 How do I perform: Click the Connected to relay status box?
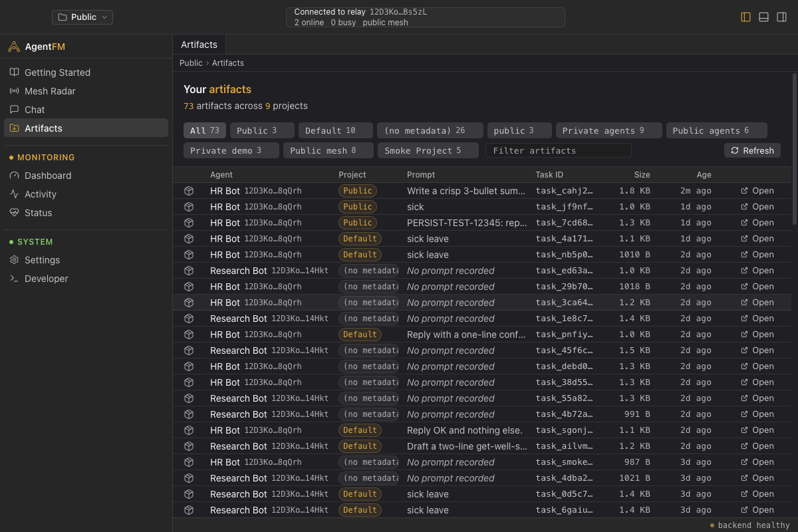pos(426,17)
